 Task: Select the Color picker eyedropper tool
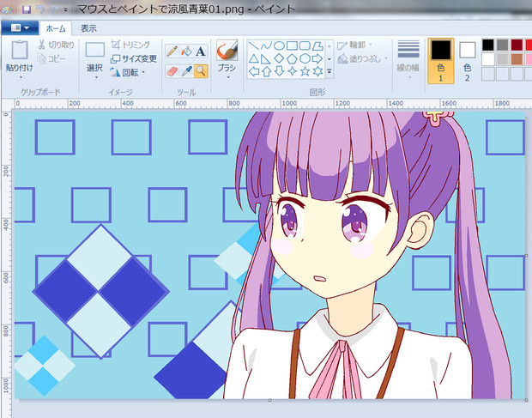(x=186, y=71)
